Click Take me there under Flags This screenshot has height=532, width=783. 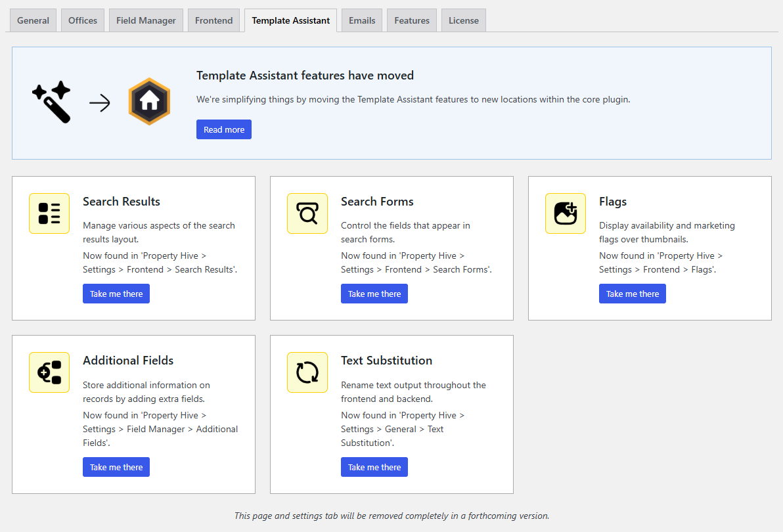tap(632, 293)
